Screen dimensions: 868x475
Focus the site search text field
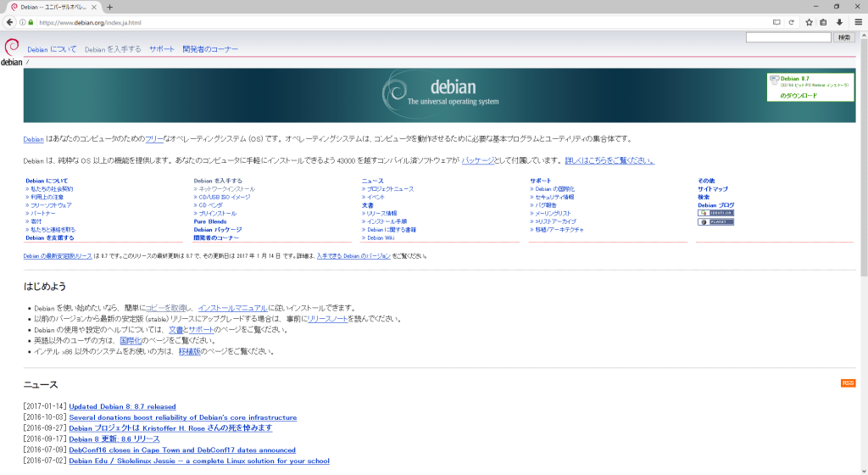(x=788, y=37)
